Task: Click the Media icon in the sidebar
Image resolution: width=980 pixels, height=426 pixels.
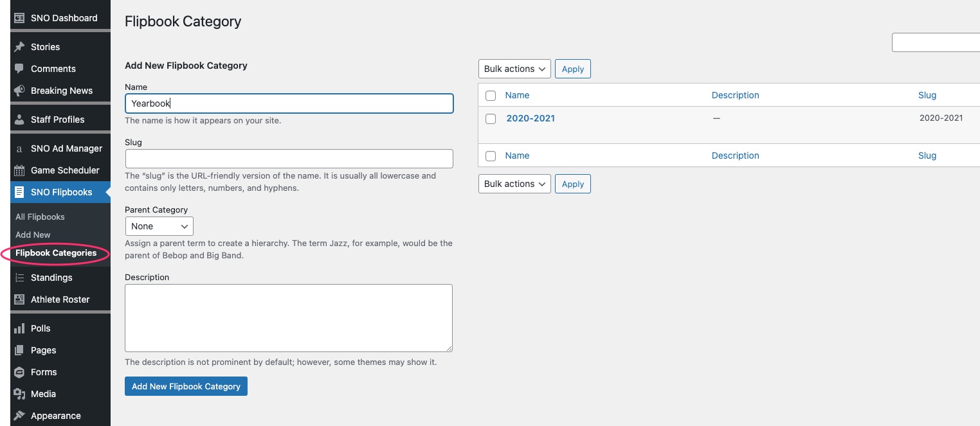Action: [x=19, y=394]
